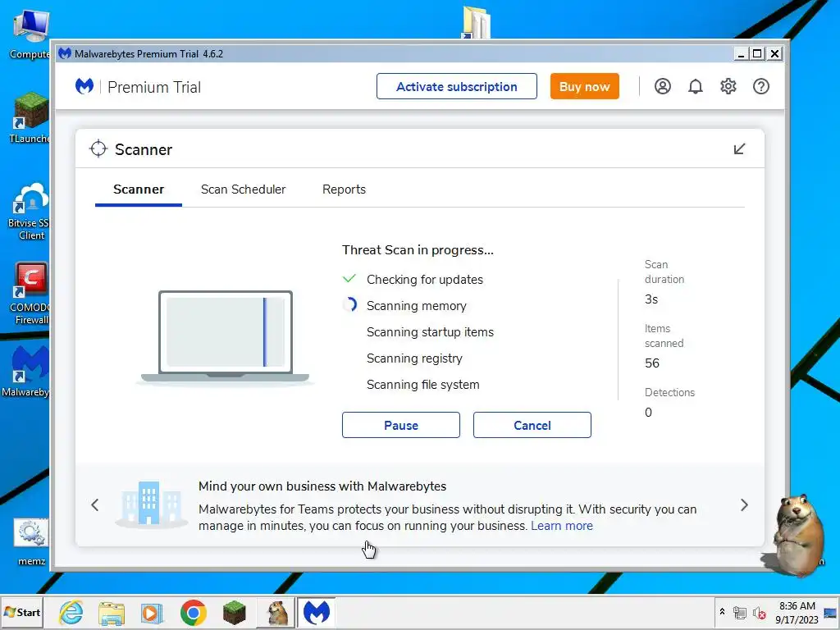Click the Buy now button
Viewport: 840px width, 630px height.
[x=584, y=86]
